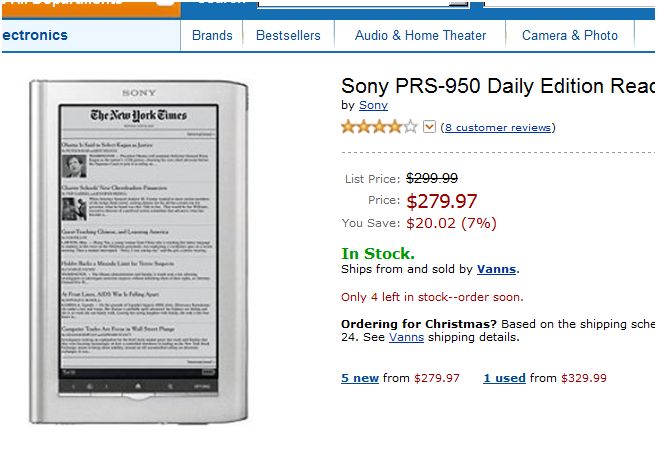Open Vanns shipping details link
This screenshot has width=657, height=464.
406,337
